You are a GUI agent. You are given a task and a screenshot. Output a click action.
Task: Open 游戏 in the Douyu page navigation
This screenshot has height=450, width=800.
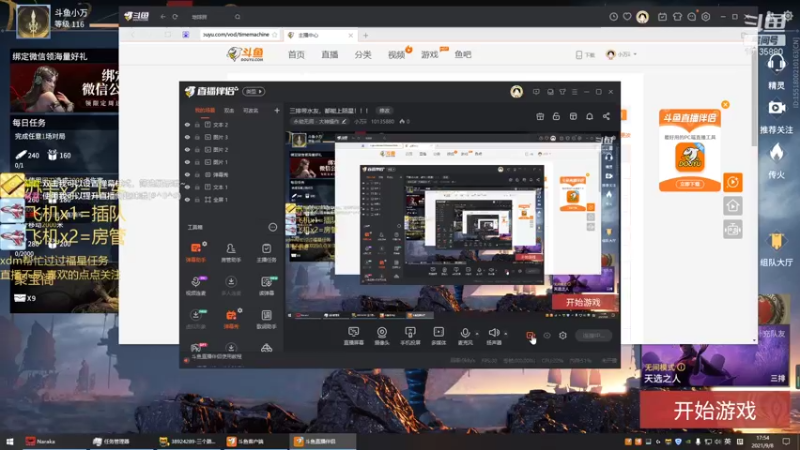[430, 55]
